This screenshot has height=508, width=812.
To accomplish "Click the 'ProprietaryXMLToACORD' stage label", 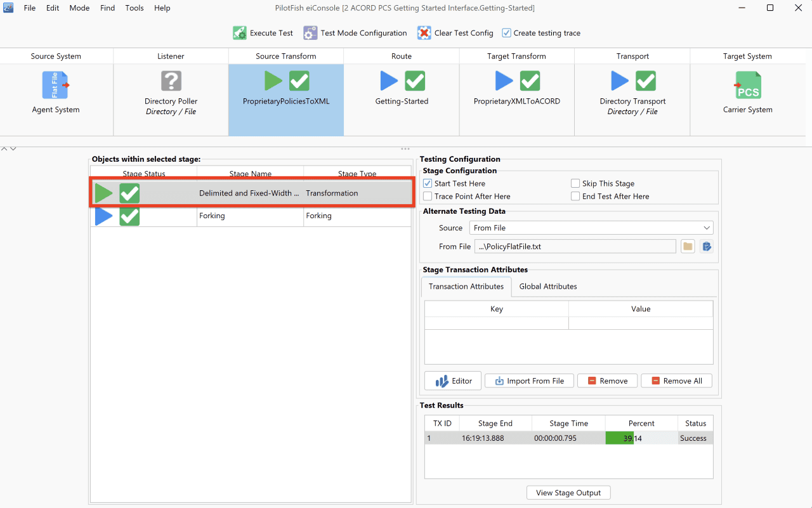I will [x=517, y=101].
